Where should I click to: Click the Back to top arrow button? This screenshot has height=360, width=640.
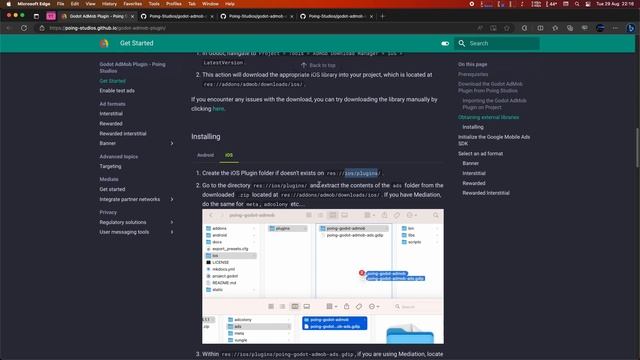pos(318,65)
